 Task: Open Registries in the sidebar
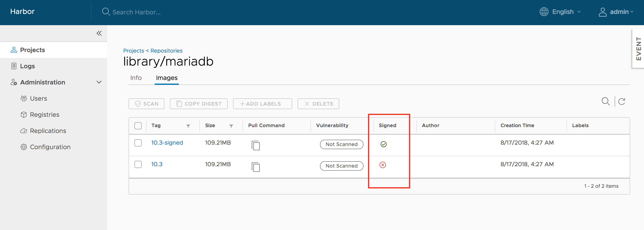[45, 115]
